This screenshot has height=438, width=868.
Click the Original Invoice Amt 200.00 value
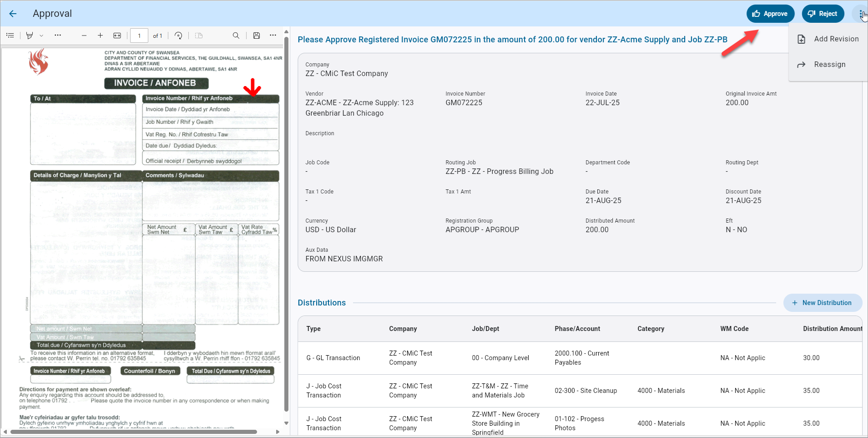point(737,103)
